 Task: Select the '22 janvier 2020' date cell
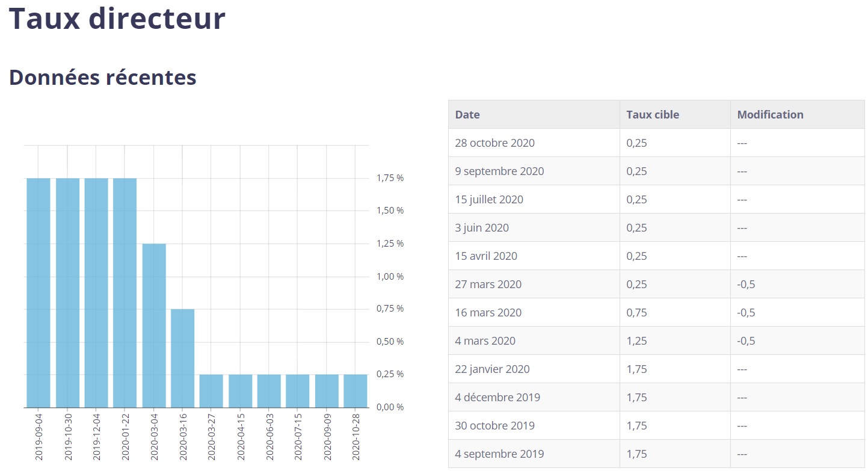[x=534, y=369]
